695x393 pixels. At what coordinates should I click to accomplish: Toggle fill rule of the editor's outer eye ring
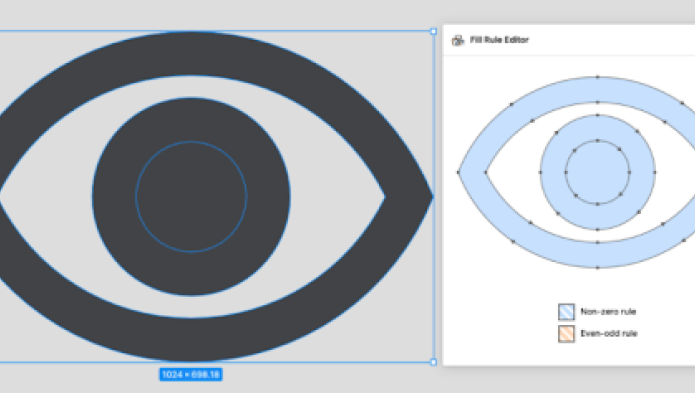(x=597, y=89)
